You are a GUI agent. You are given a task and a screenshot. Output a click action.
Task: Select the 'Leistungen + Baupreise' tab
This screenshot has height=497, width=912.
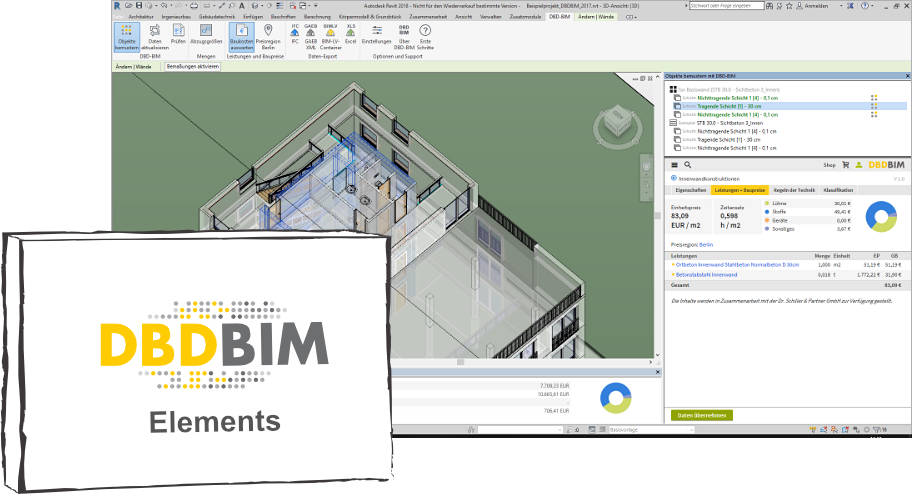coord(740,190)
